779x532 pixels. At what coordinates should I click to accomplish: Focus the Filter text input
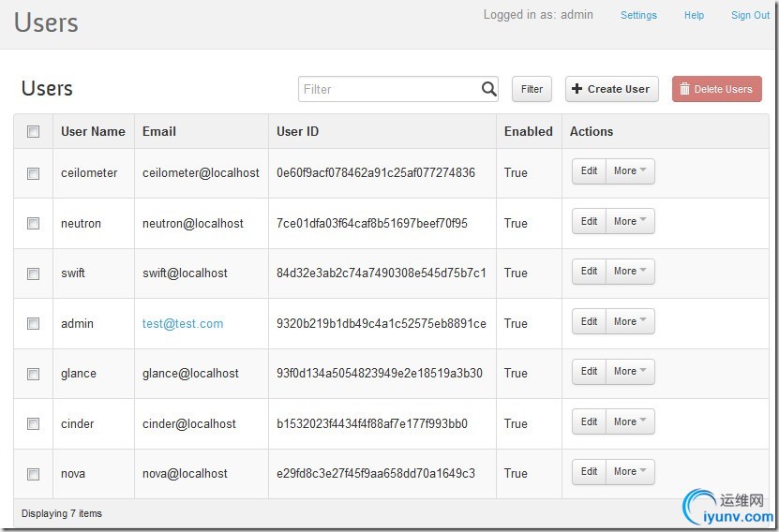[389, 89]
